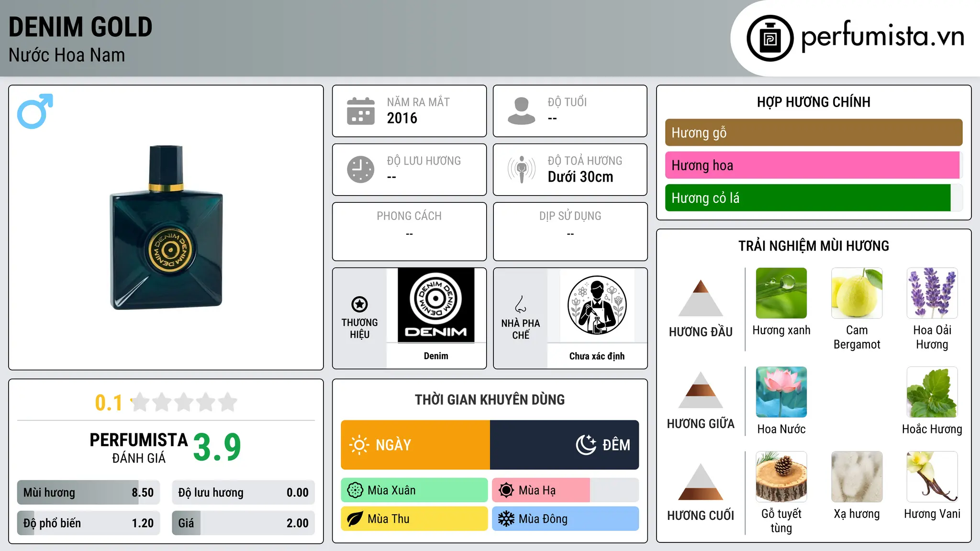Select the Cam Bergamot note image
This screenshot has width=980, height=551.
point(857,293)
